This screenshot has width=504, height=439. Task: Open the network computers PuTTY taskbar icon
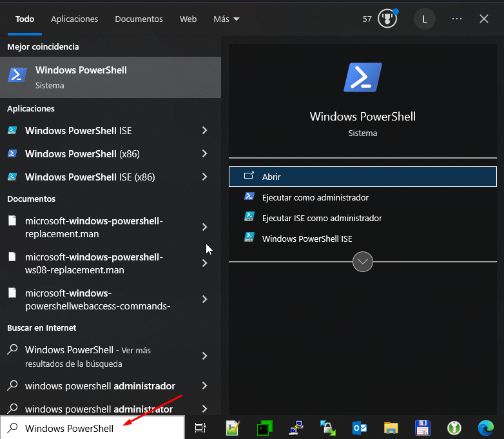point(296,428)
